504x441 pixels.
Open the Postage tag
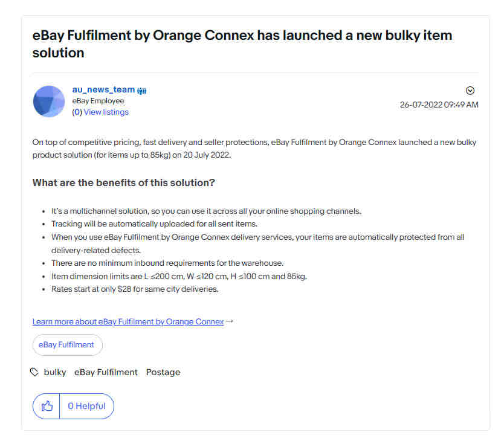(163, 372)
